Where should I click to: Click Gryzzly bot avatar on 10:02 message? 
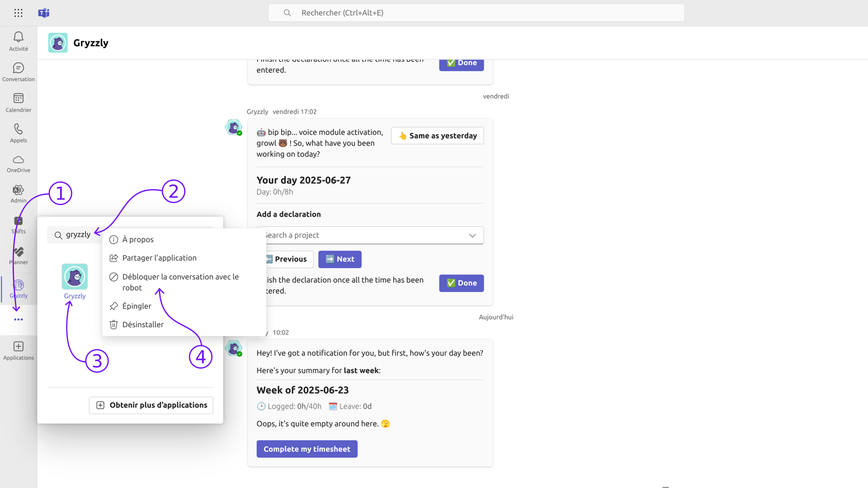coord(234,348)
